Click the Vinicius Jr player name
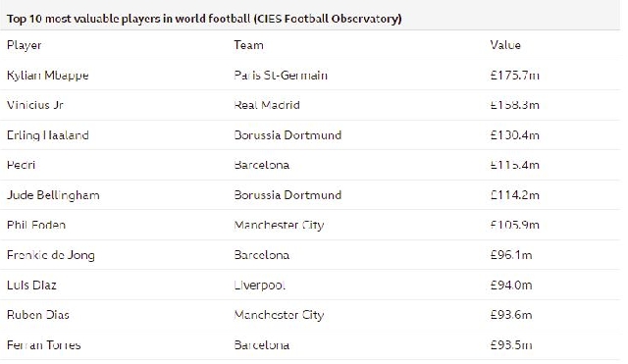The image size is (628, 364). click(x=35, y=105)
